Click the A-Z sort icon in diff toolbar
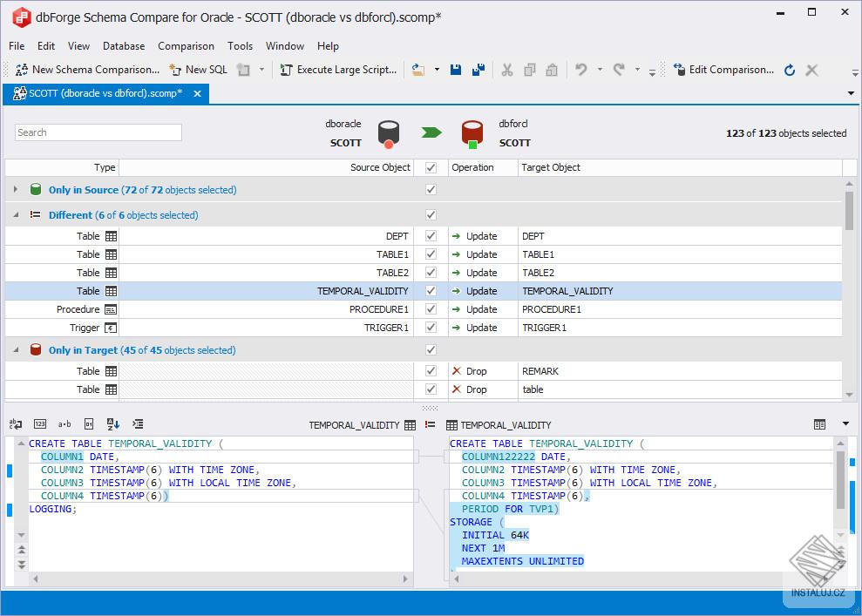 coord(112,423)
